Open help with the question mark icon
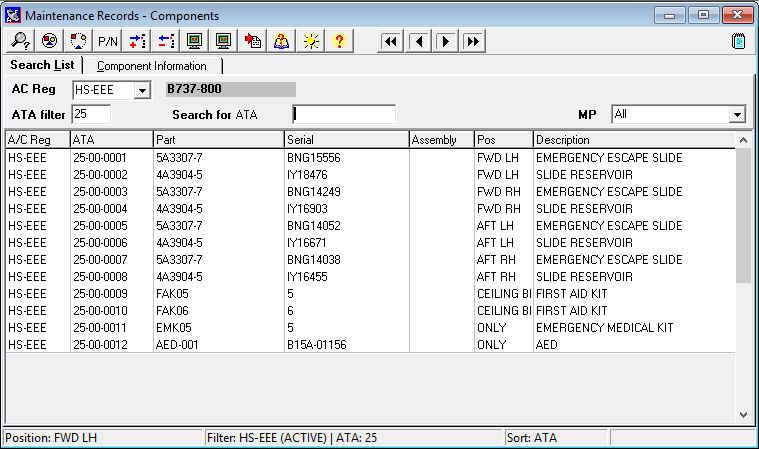Screen dimensions: 759x449 click(339, 41)
